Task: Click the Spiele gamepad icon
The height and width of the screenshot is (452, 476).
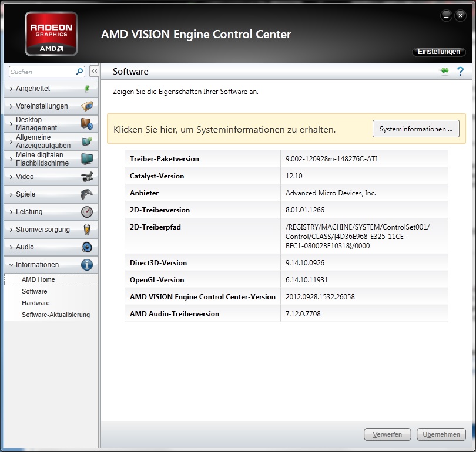Action: (x=87, y=194)
